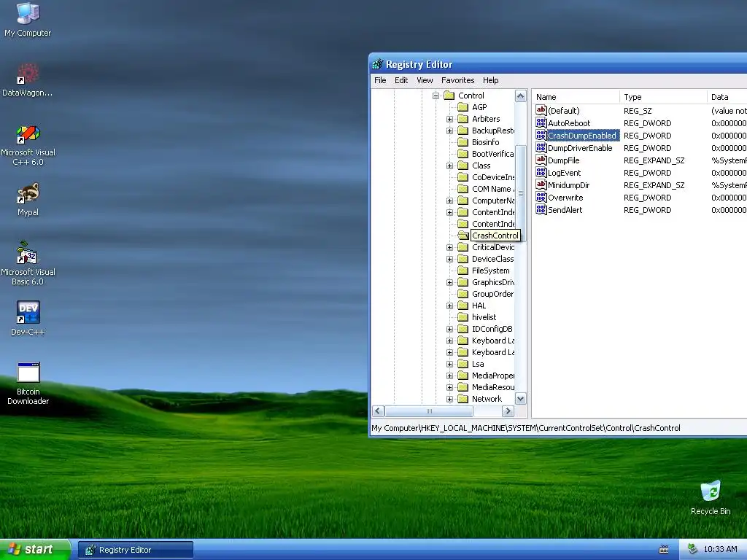
Task: Click the LogEvent DWORD value icon
Action: (541, 172)
